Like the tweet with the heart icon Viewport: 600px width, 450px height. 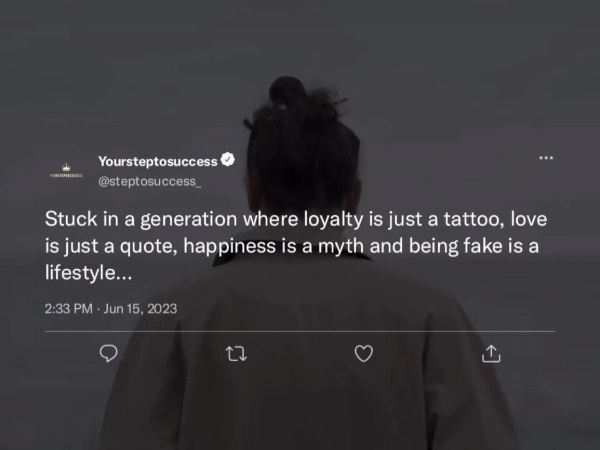click(364, 354)
